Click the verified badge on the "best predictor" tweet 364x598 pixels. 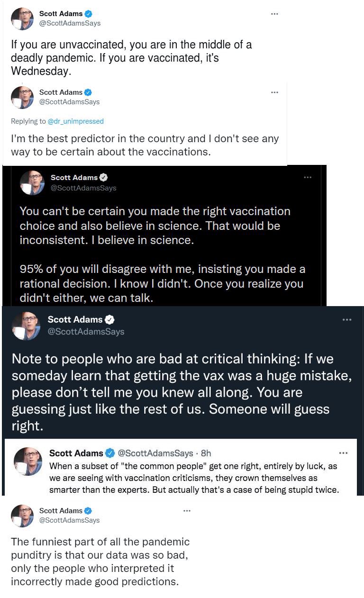pyautogui.click(x=88, y=92)
